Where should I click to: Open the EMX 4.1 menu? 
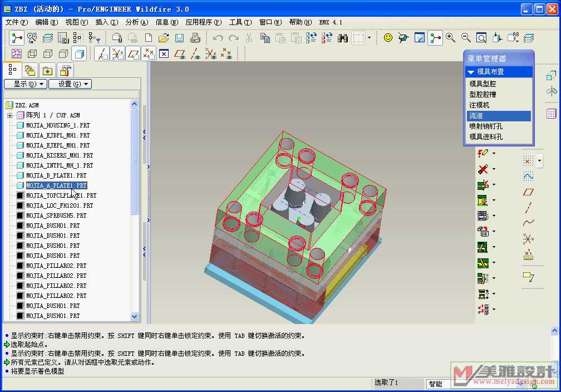pos(331,22)
